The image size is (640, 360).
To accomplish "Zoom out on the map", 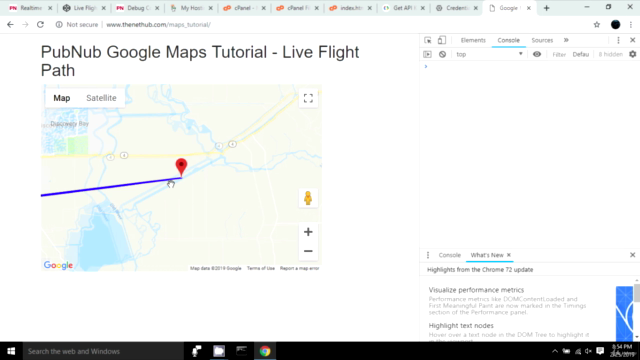I will (x=308, y=251).
